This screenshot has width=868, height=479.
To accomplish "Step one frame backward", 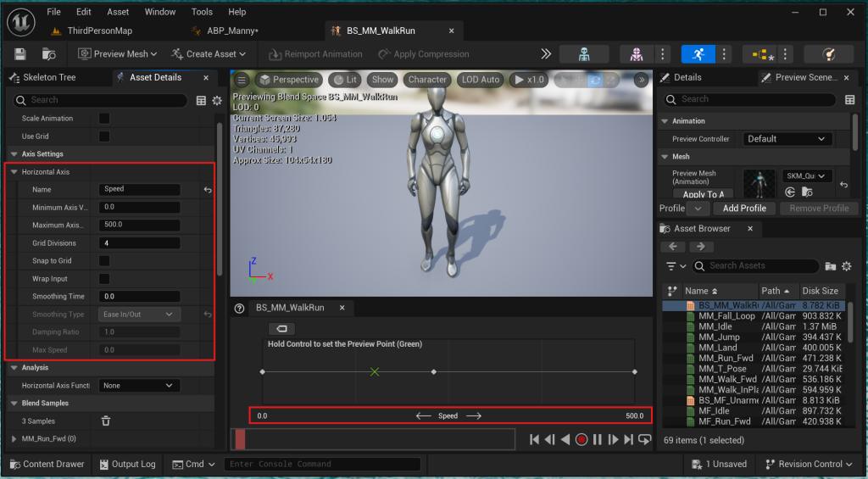I will [x=549, y=439].
